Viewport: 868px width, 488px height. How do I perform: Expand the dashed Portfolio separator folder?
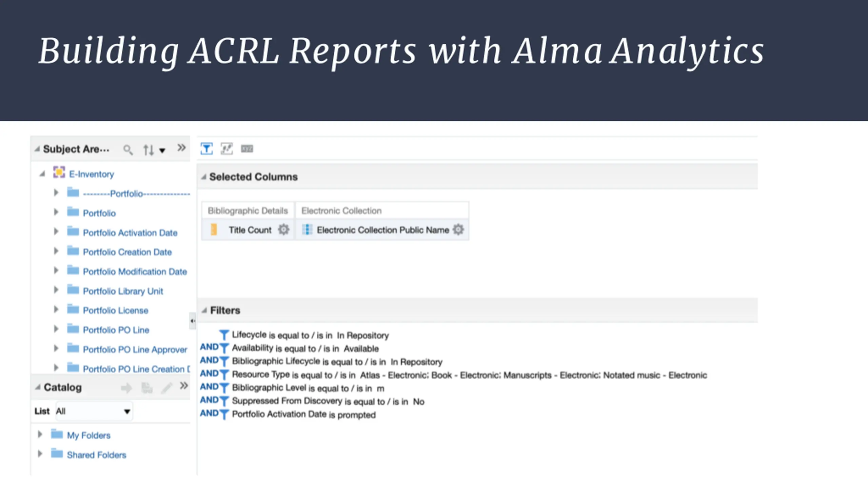[56, 193]
